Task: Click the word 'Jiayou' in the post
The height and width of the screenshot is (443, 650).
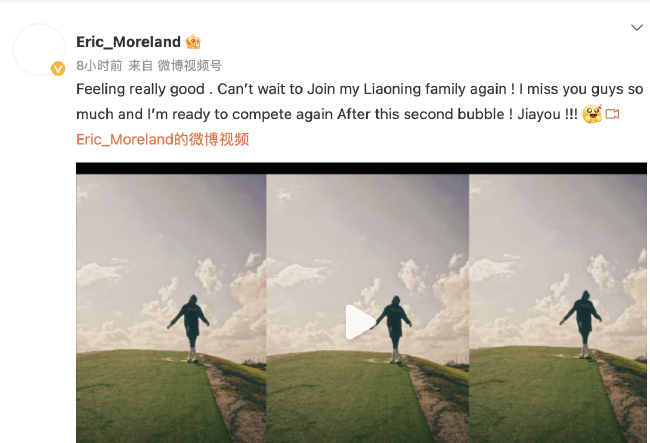Action: pos(539,114)
